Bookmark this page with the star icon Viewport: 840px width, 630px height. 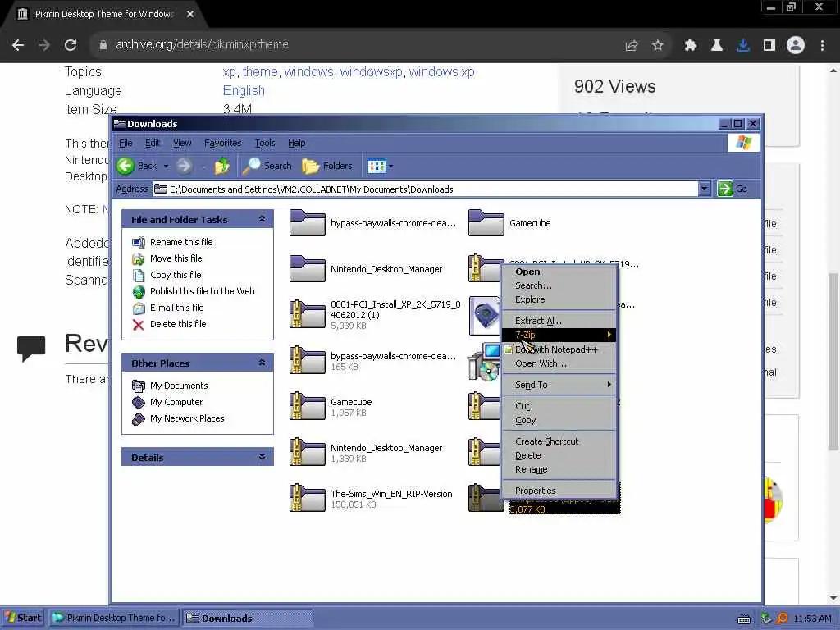(657, 46)
